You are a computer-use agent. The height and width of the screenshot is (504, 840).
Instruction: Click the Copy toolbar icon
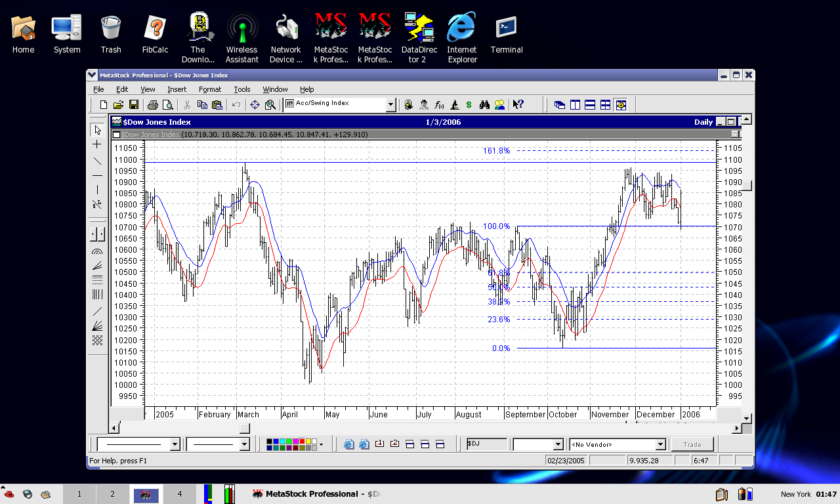click(202, 104)
